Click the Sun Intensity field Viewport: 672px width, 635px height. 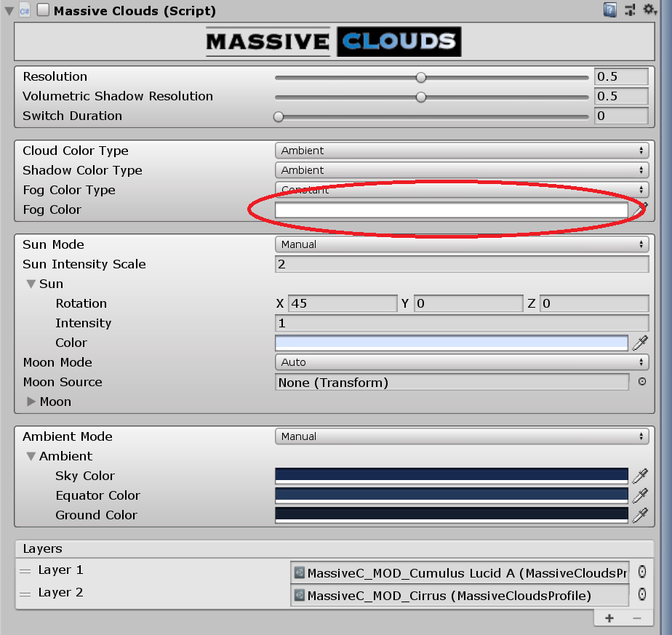click(x=462, y=323)
